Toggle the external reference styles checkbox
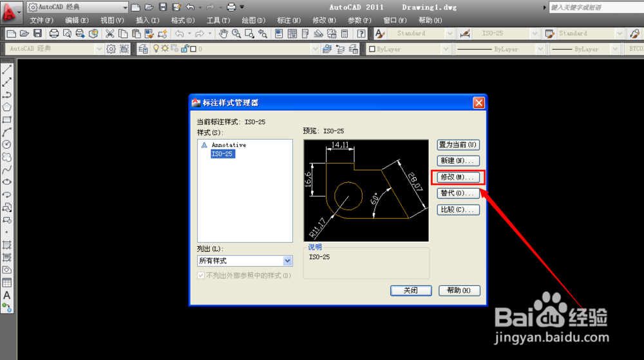 point(201,276)
